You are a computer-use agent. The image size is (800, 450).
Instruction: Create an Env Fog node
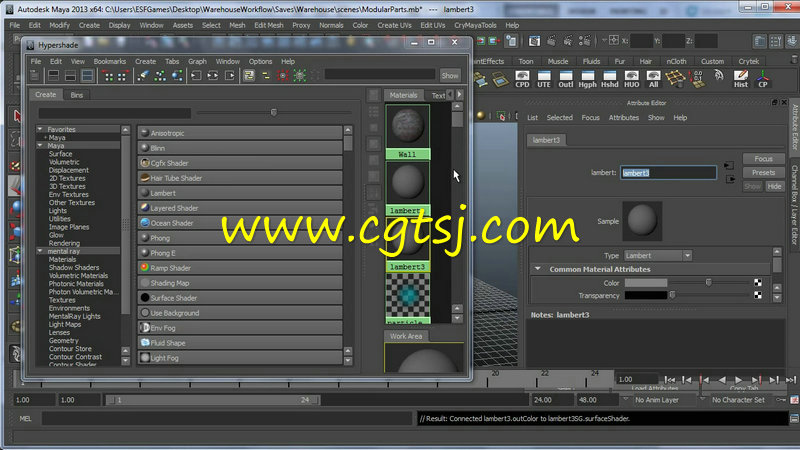click(240, 328)
